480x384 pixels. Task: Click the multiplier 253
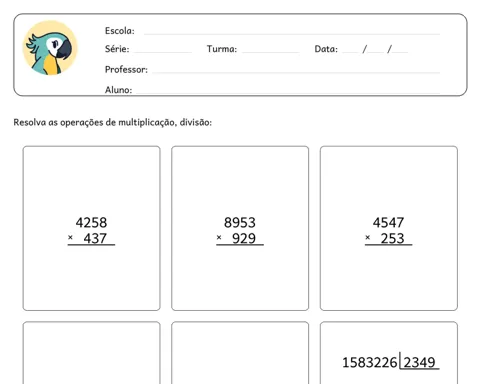[x=393, y=238]
